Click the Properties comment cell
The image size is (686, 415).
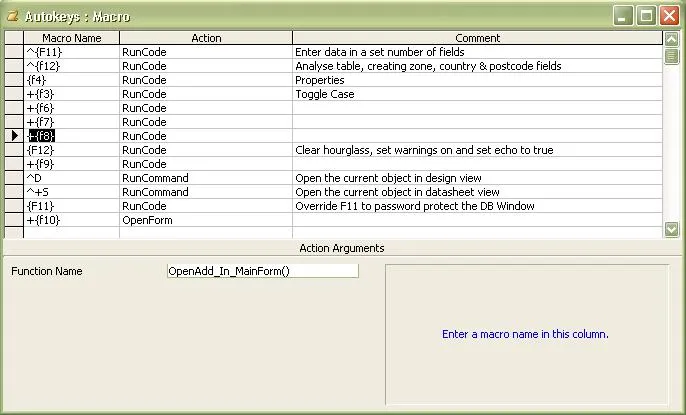[477, 80]
